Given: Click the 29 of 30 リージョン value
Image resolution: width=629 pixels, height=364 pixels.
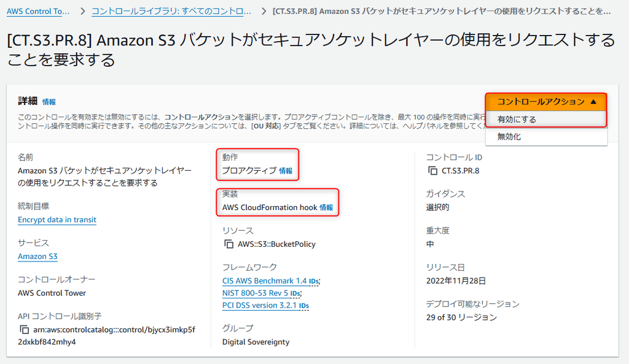Looking at the screenshot, I should [461, 317].
